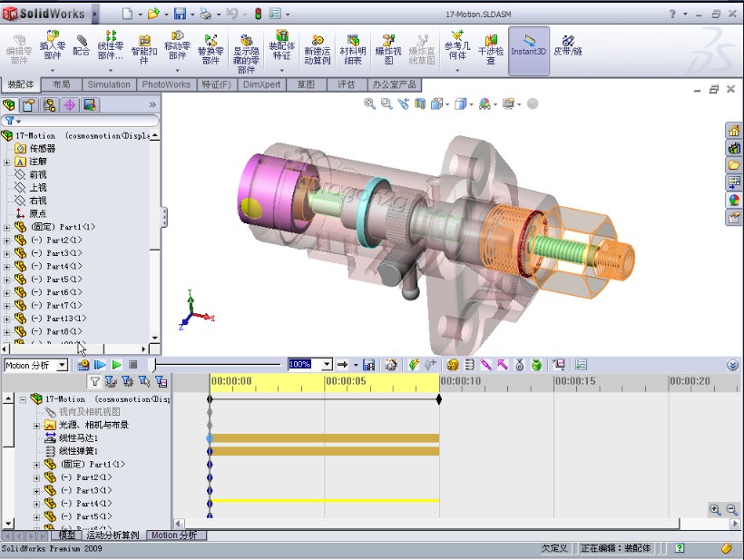Open the ConfigurationManager tab icon

(x=49, y=105)
